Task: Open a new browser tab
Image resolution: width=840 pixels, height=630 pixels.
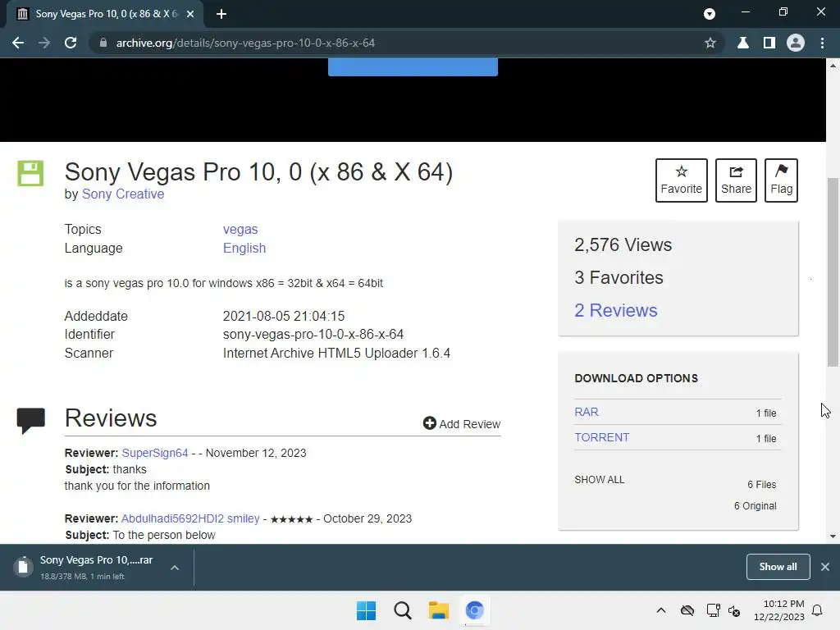Action: pyautogui.click(x=221, y=14)
